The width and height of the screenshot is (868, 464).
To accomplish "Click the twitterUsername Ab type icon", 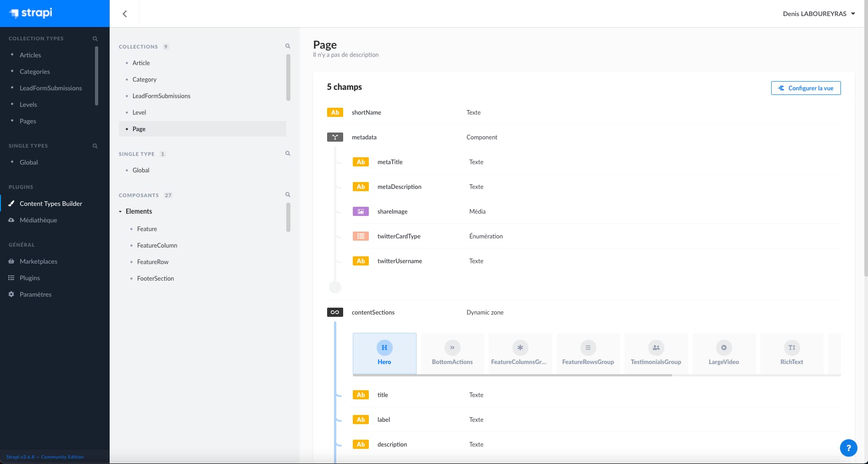I will tap(361, 261).
